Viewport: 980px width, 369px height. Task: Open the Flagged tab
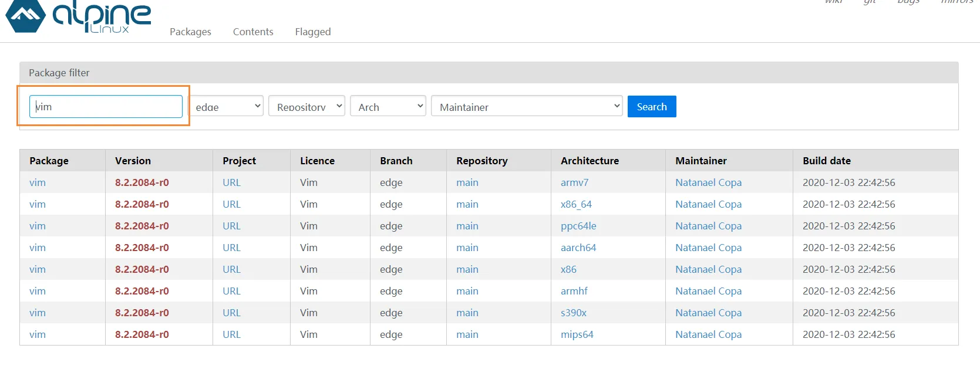313,32
